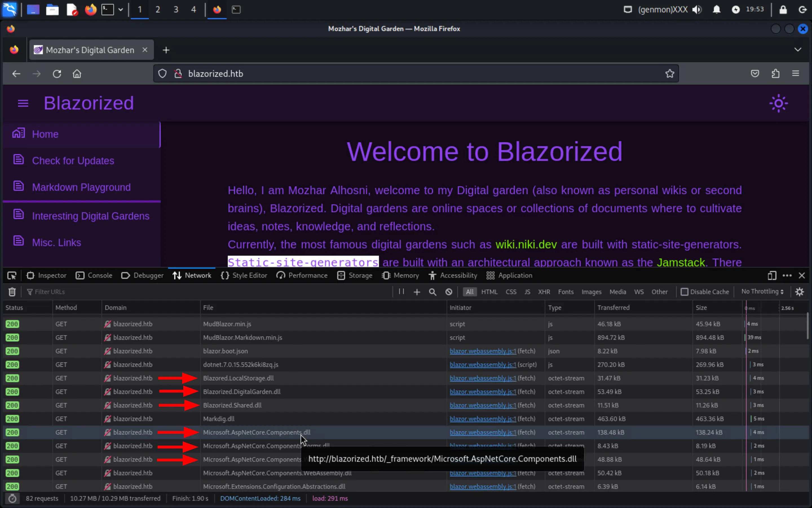Filter requests by Media

click(x=618, y=292)
